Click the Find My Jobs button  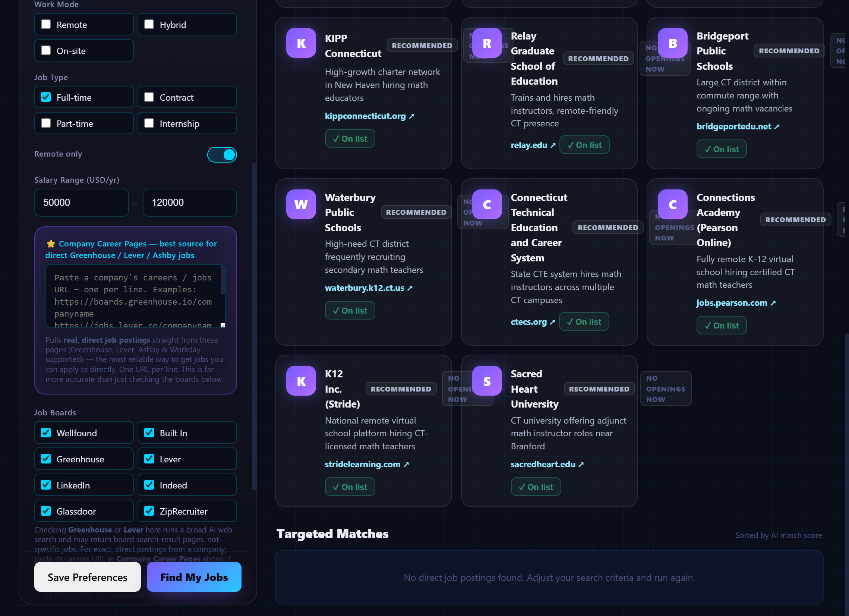[194, 577]
